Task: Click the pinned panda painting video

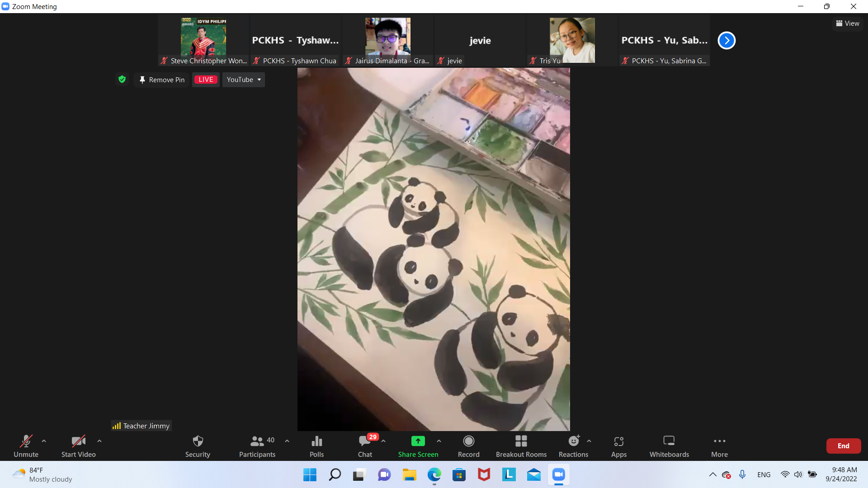Action: coord(434,249)
